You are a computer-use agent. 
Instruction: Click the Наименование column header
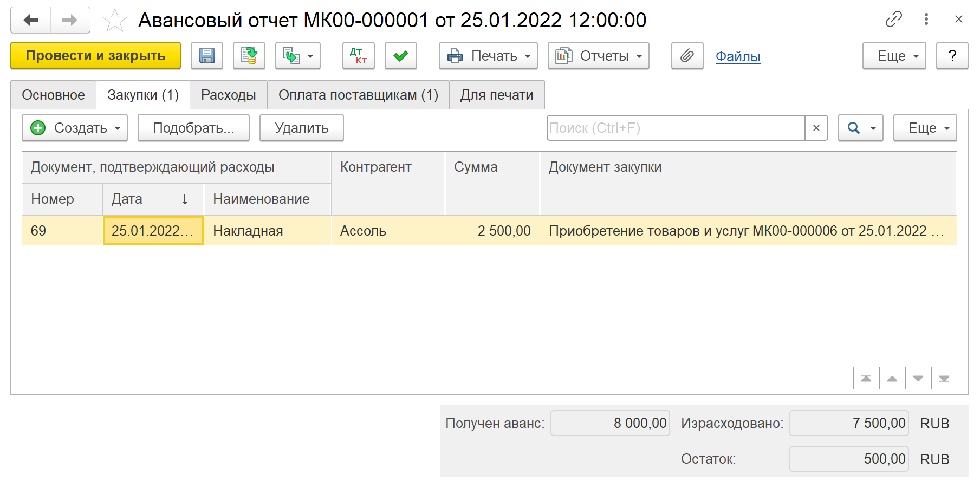[268, 199]
